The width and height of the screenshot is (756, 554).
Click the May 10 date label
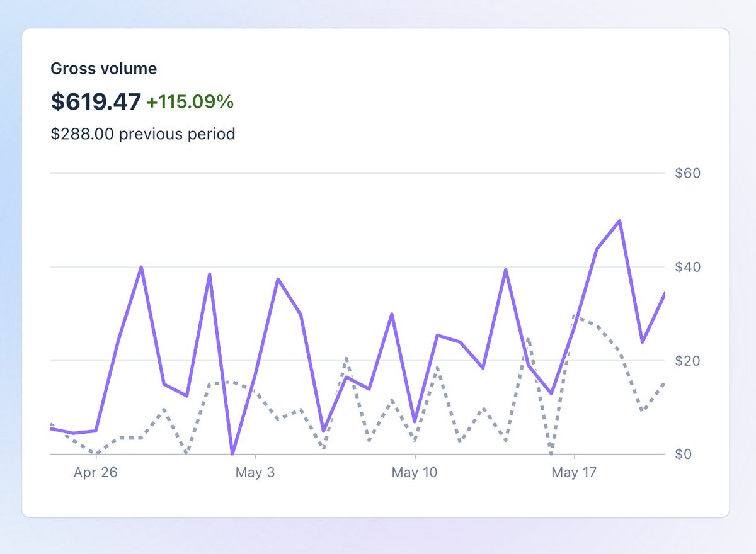[415, 473]
